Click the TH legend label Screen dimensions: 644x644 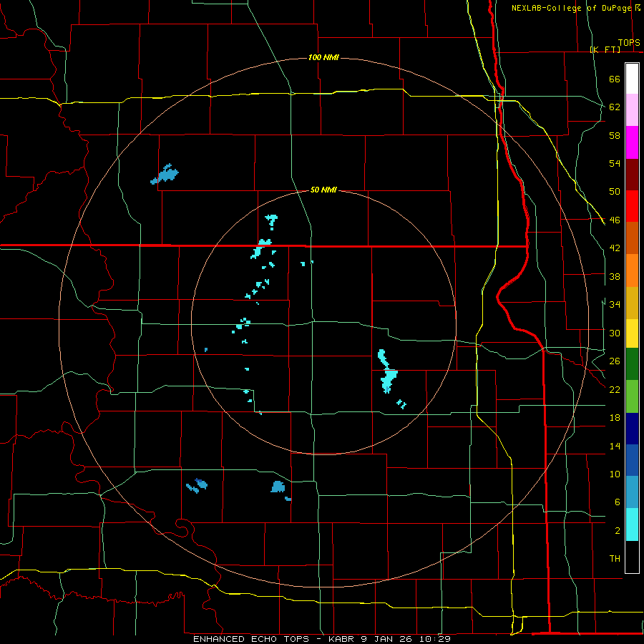point(615,559)
